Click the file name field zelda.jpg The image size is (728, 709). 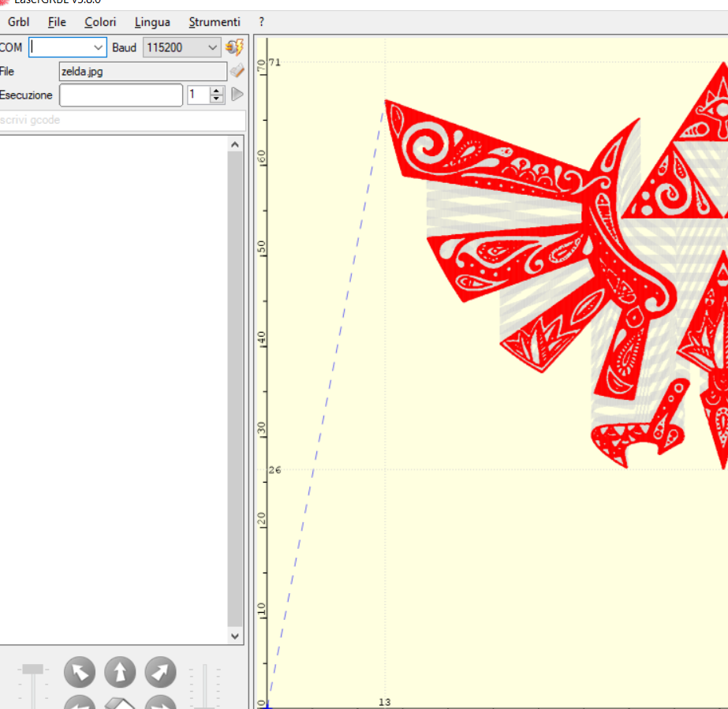tap(143, 72)
